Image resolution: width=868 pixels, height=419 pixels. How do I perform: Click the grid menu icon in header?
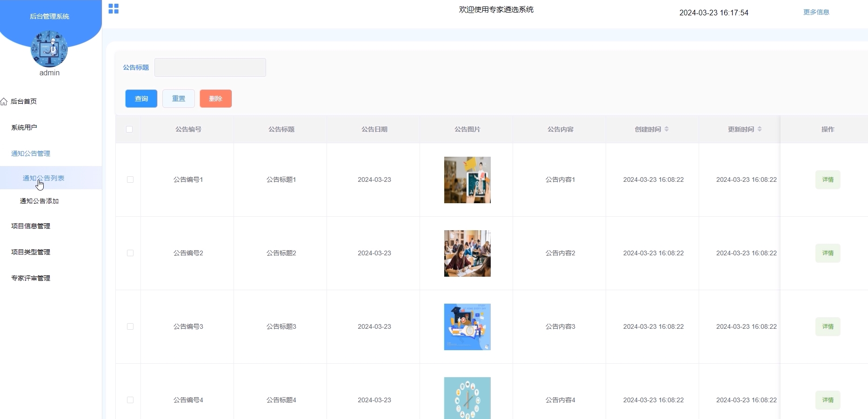(114, 9)
